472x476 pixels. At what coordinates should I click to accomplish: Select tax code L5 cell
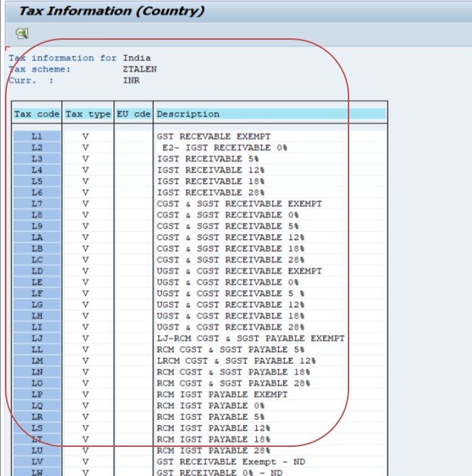[x=37, y=182]
